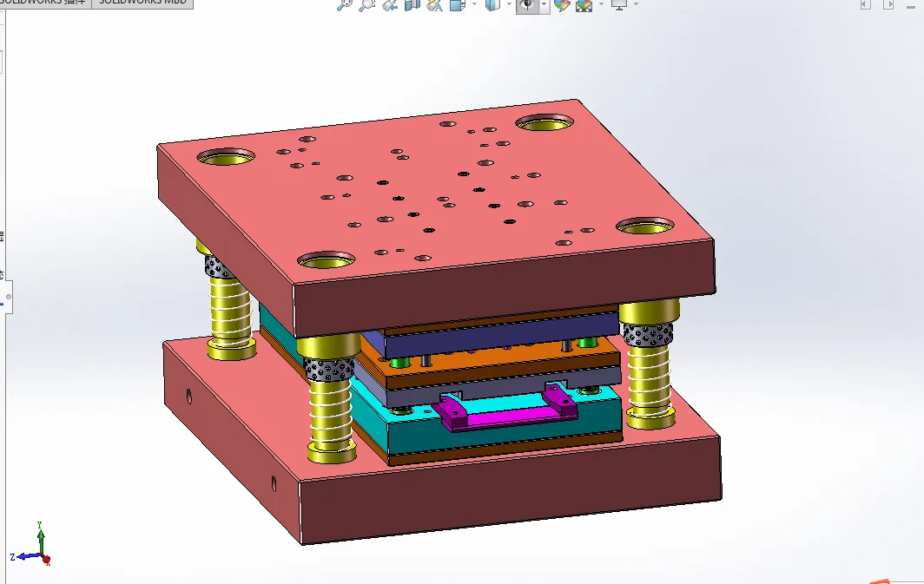The width and height of the screenshot is (924, 584).
Task: Expand the View Settings dropdown arrow
Action: click(636, 4)
